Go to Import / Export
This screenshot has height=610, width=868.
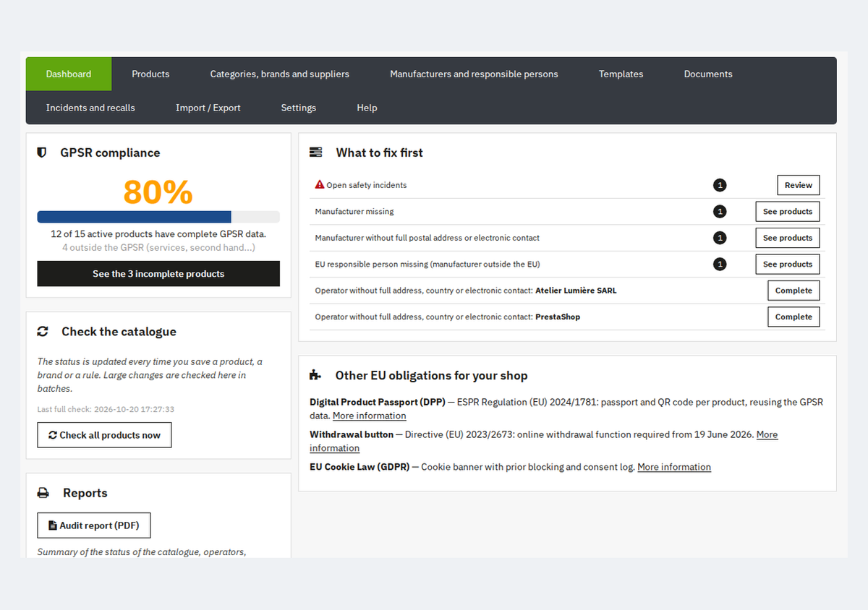pyautogui.click(x=208, y=108)
